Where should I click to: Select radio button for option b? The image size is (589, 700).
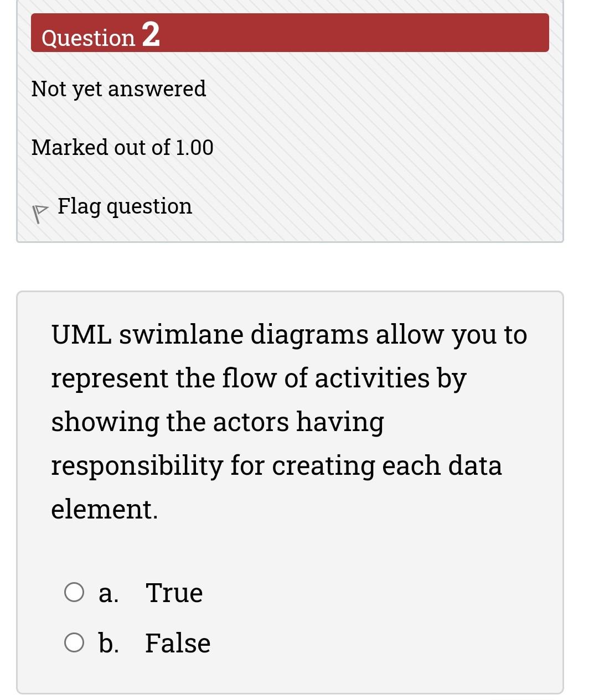pyautogui.click(x=74, y=643)
